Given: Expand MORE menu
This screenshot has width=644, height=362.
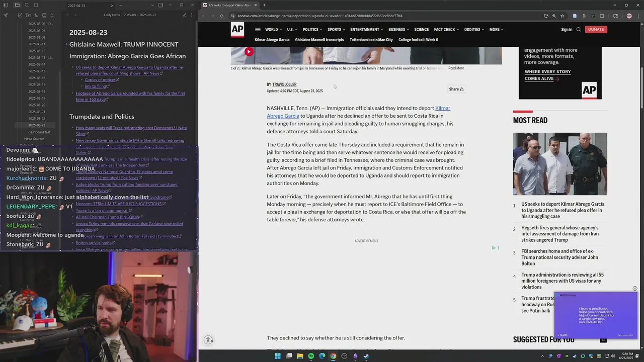Looking at the screenshot, I should (x=496, y=30).
